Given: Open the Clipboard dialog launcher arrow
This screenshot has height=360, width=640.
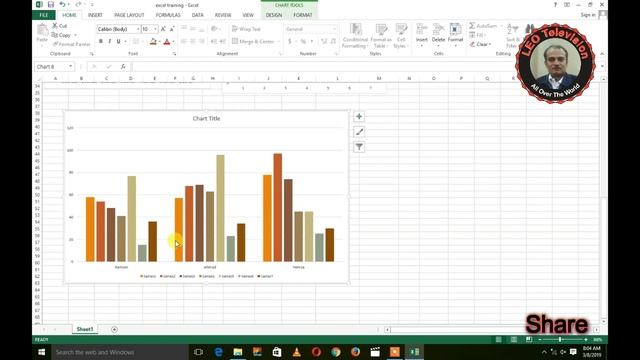Looking at the screenshot, I should 91,54.
